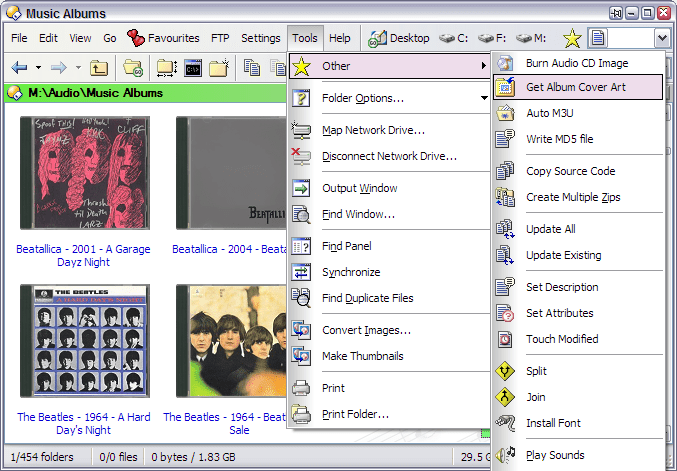Select Print Folder menu entry
This screenshot has height=471, width=677.
point(390,414)
